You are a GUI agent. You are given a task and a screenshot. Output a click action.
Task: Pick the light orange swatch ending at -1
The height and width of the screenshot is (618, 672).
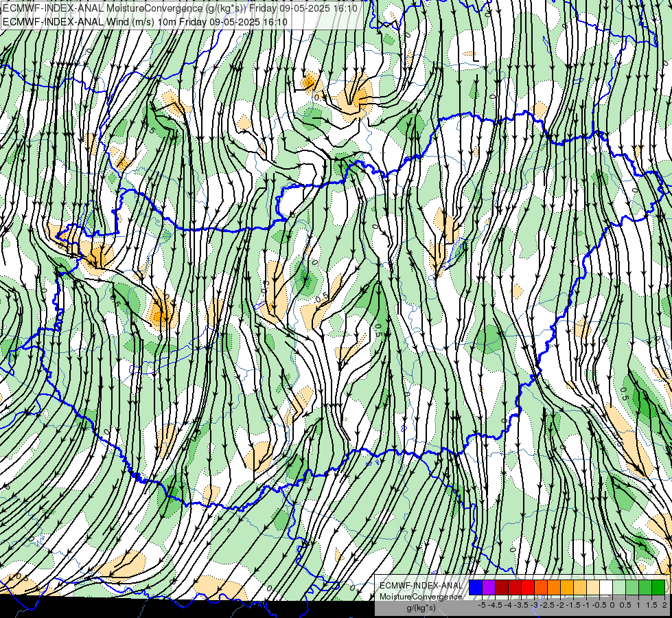tap(580, 587)
